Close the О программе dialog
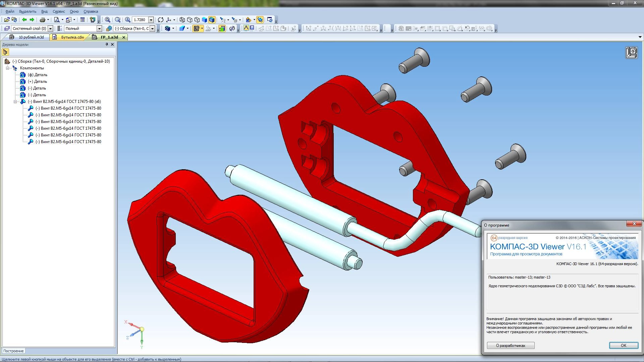Viewport: 644px width, 362px height. point(634,224)
